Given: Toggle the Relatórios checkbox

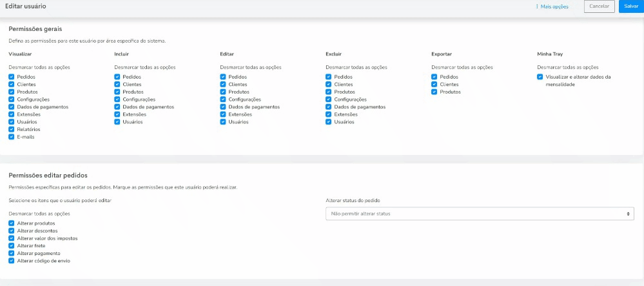Looking at the screenshot, I should click(12, 129).
